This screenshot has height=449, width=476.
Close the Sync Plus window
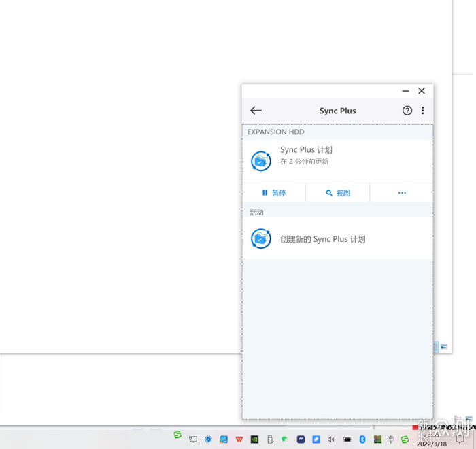(422, 91)
